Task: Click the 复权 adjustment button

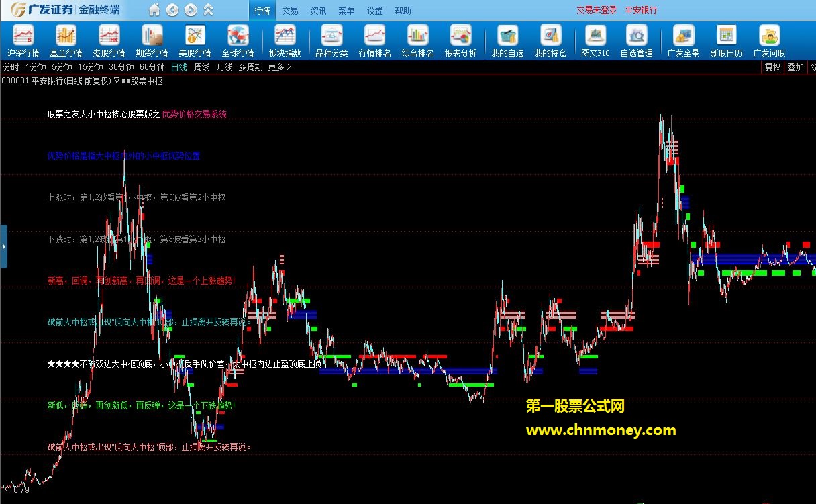Action: (x=773, y=67)
